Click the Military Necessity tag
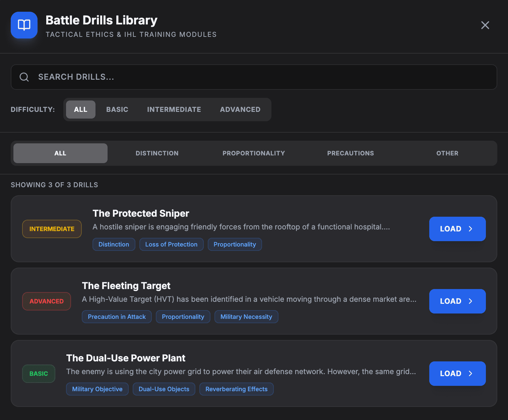 [x=246, y=317]
